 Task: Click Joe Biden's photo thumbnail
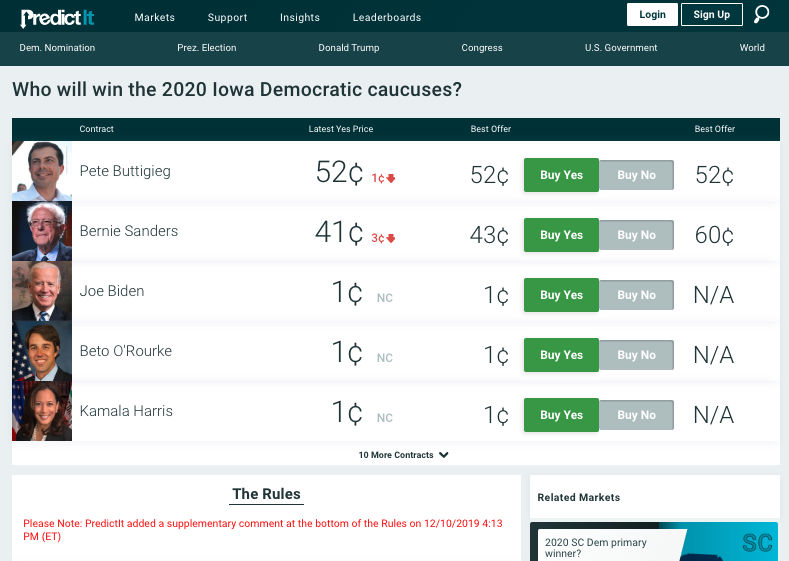[x=42, y=291]
